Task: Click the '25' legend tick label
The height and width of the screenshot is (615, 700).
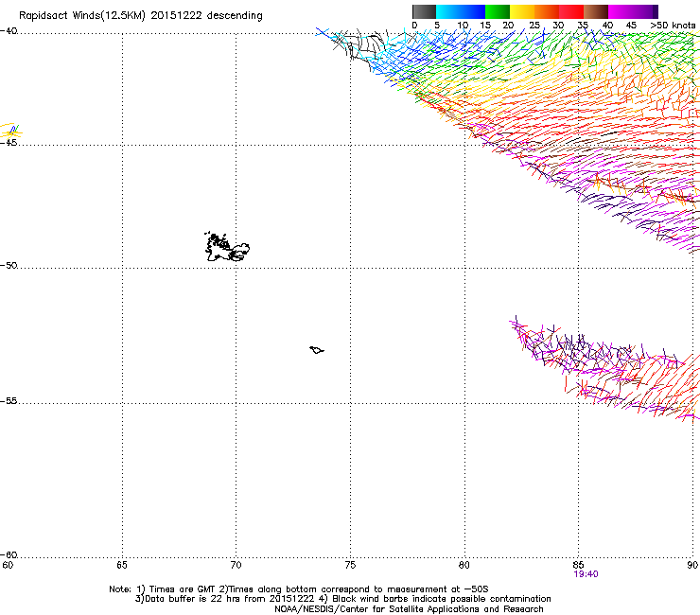Action: click(534, 26)
